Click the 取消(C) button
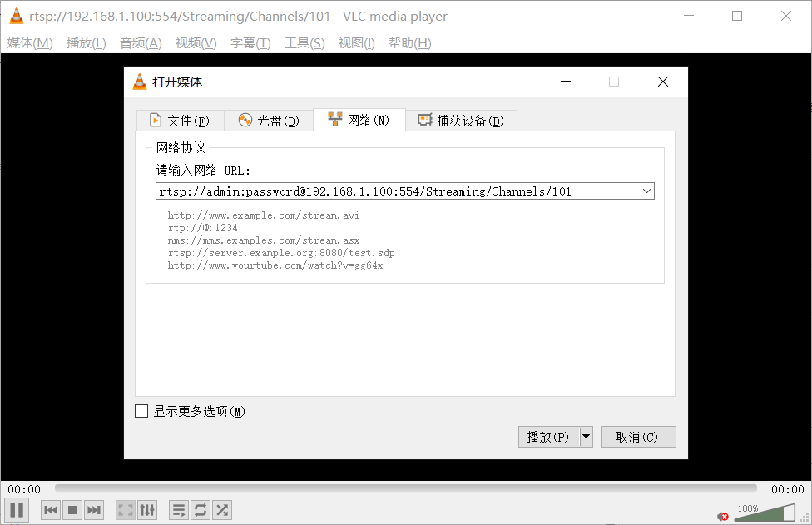The width and height of the screenshot is (812, 525). [638, 437]
